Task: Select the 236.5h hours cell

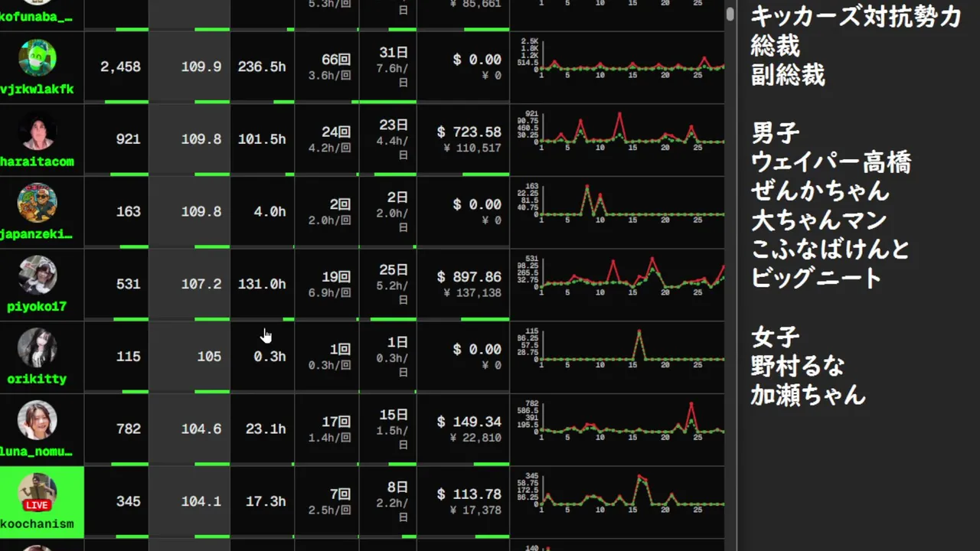Action: point(262,67)
